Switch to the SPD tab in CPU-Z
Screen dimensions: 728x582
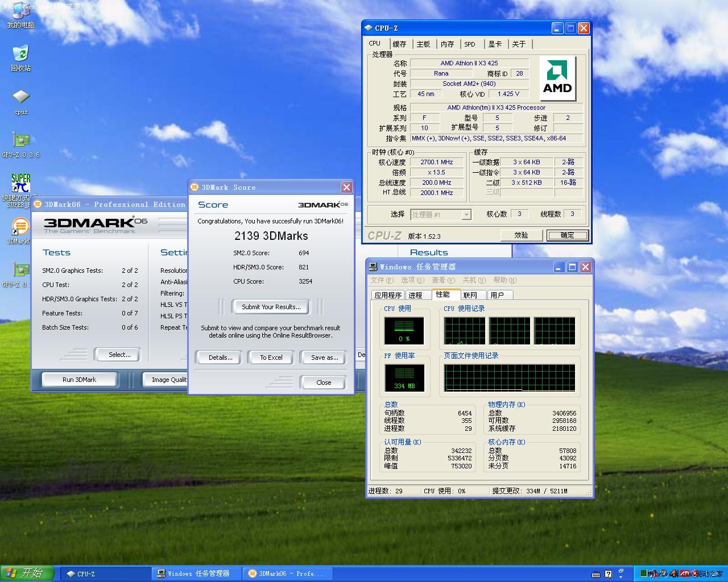coord(470,44)
